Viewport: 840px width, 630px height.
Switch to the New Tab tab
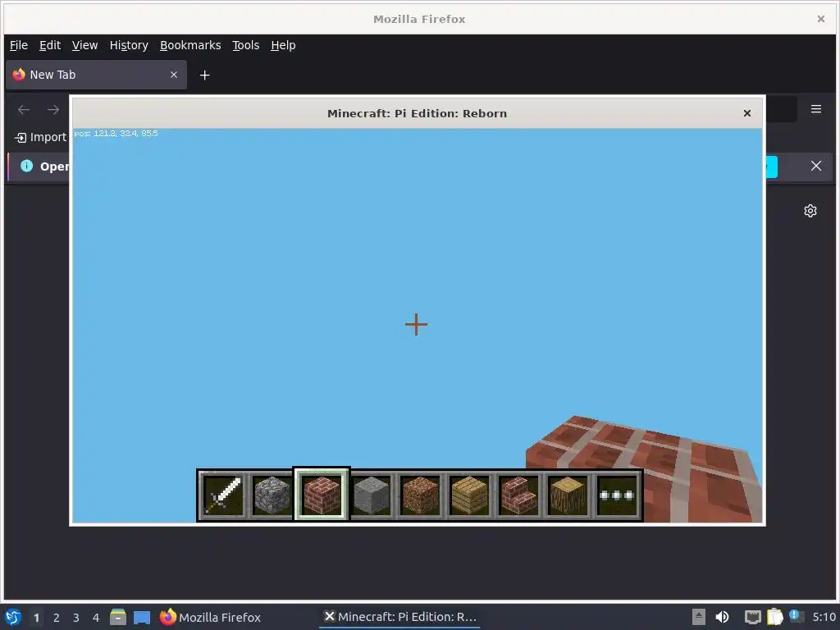point(97,75)
